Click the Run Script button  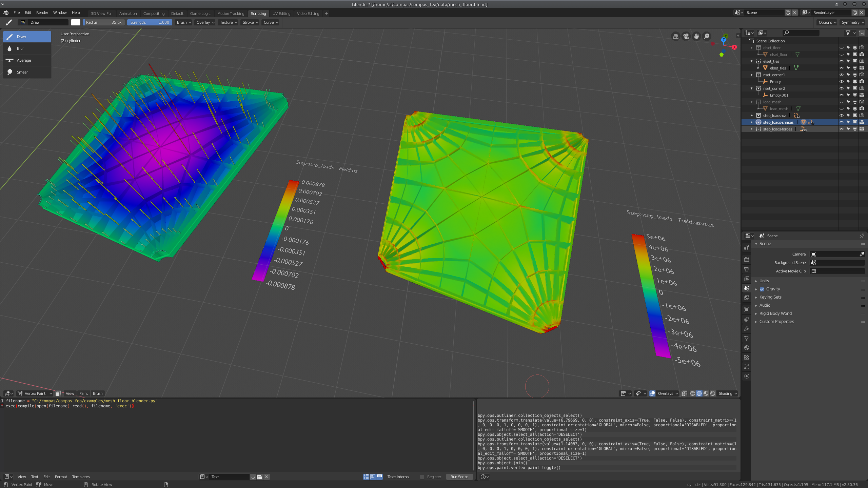coord(459,477)
